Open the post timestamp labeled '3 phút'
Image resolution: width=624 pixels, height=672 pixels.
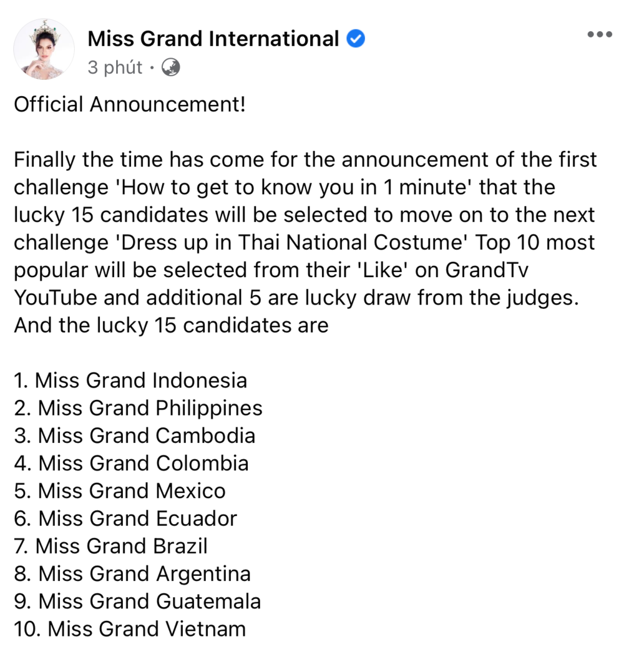click(x=115, y=67)
